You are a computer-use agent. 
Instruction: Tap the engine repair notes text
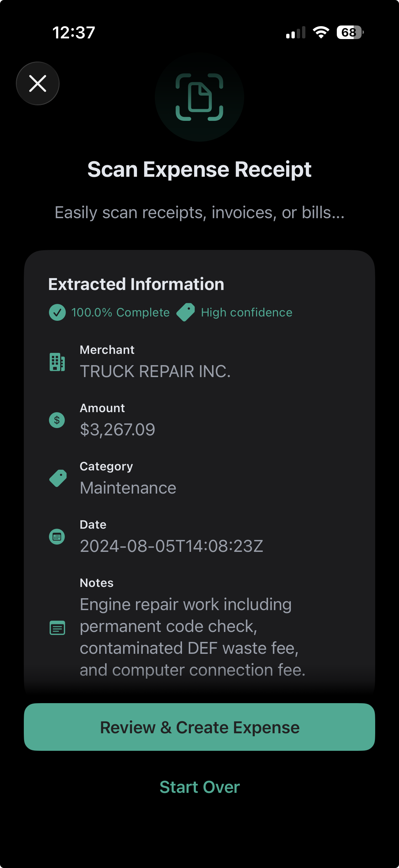point(192,637)
